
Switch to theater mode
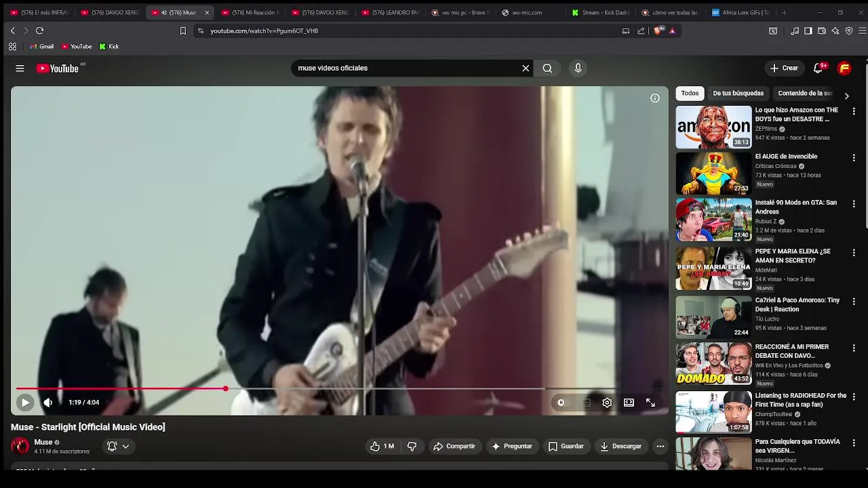629,403
